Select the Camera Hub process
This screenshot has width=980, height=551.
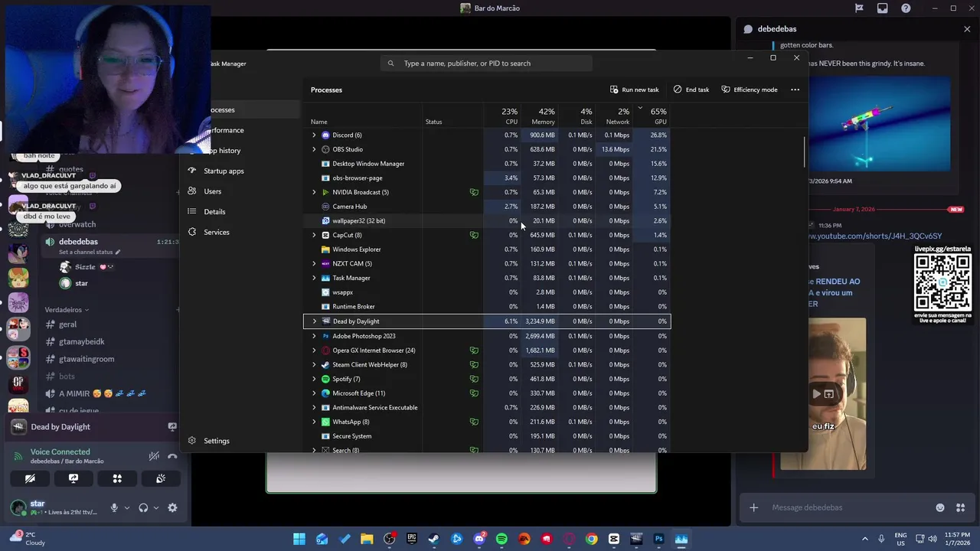tap(487, 207)
